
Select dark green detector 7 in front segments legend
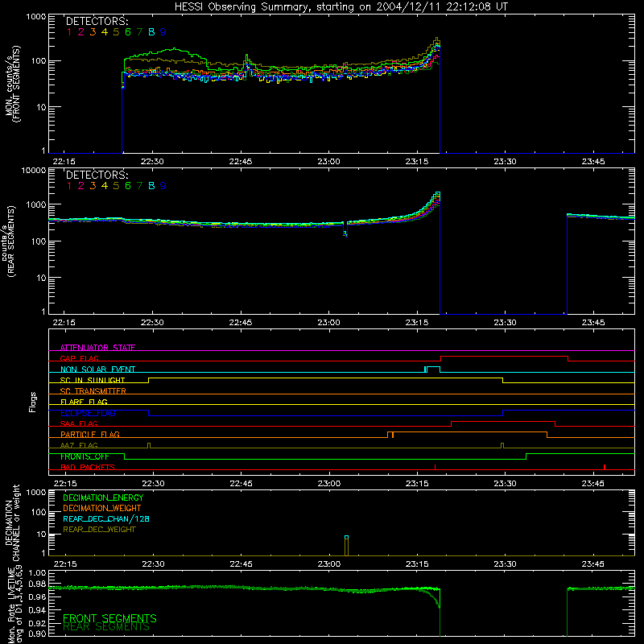click(139, 32)
